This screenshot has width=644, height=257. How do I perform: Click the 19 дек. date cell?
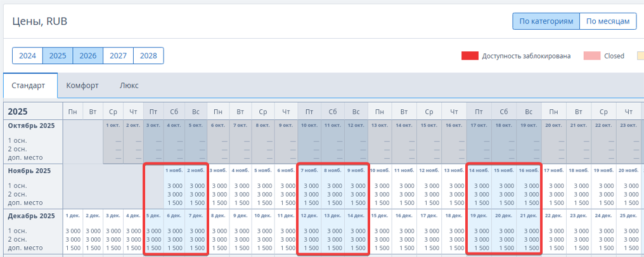[480, 216]
